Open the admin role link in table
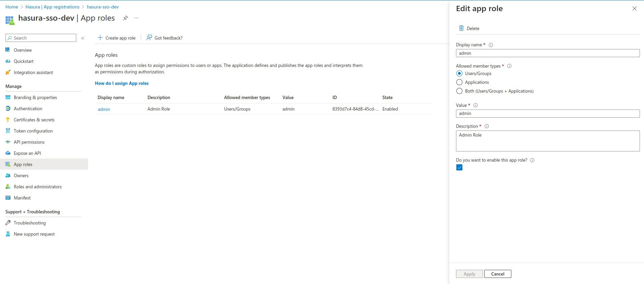644x284 pixels. 104,109
